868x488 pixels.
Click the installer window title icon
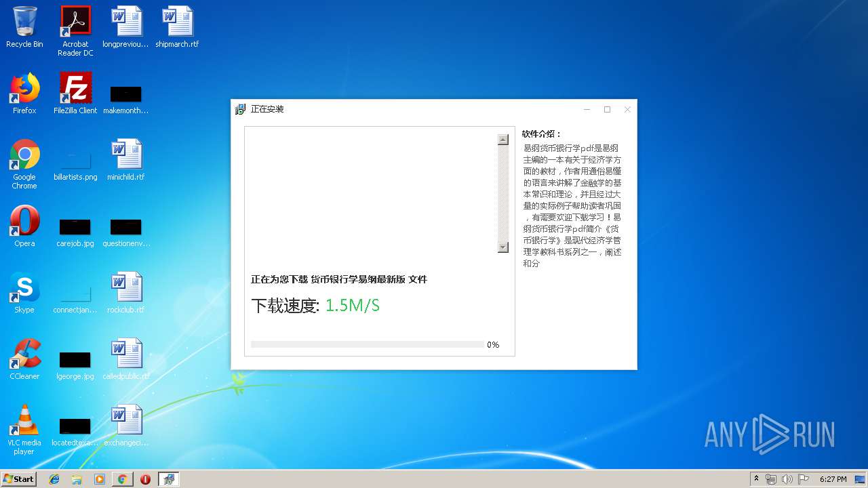pos(240,109)
